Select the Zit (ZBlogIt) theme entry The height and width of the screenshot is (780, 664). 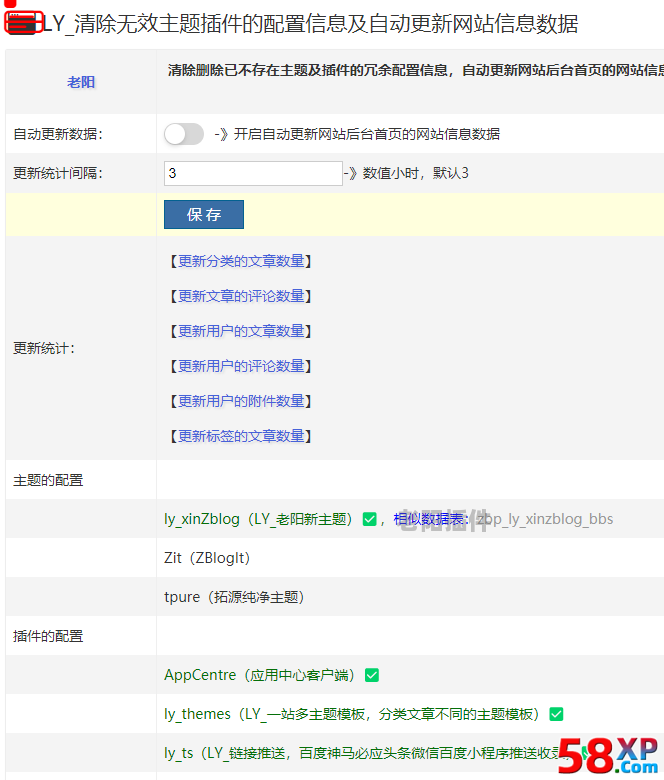click(x=207, y=558)
